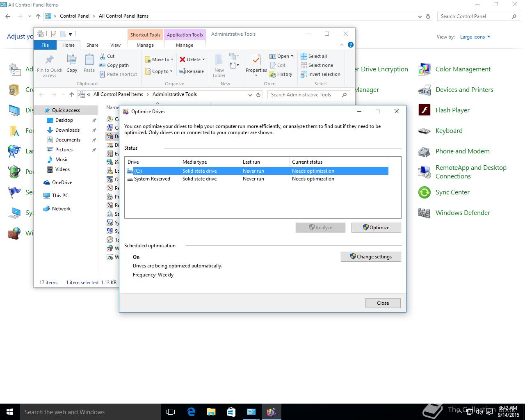Expand the Delete dropdown arrow
The image size is (525, 420).
203,59
